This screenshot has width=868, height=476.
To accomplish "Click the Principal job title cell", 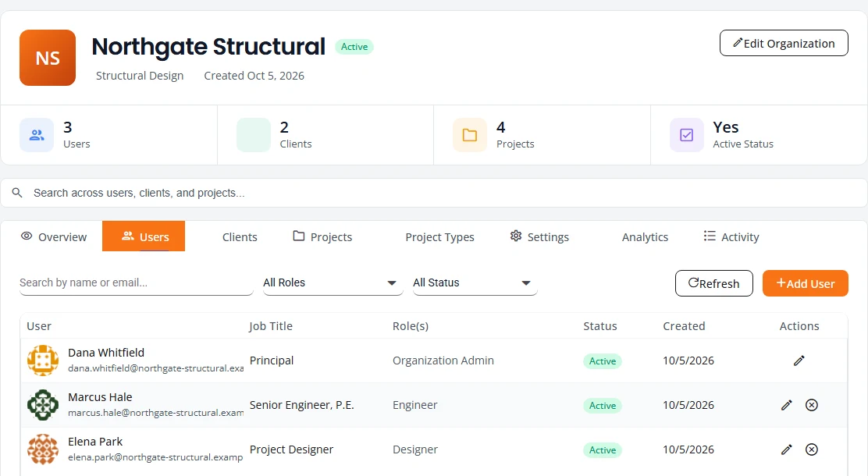I will (x=272, y=361).
